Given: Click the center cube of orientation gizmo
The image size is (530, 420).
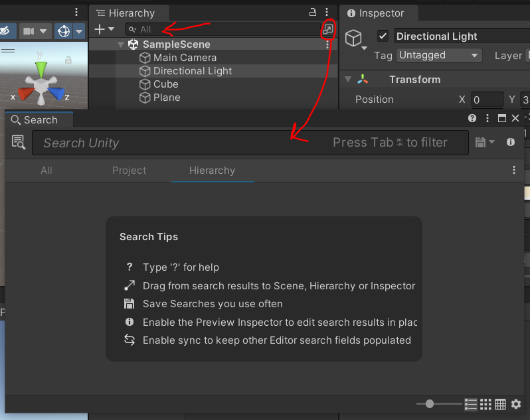Looking at the screenshot, I should point(41,86).
